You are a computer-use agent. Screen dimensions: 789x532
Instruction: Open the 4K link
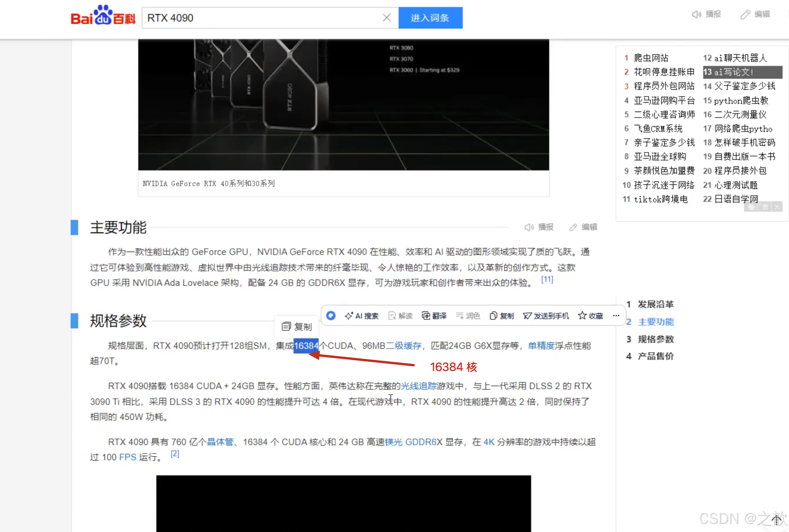pos(489,442)
